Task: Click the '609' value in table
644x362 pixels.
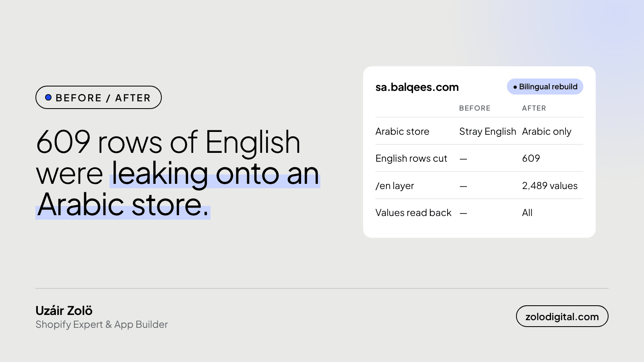Action: point(531,158)
